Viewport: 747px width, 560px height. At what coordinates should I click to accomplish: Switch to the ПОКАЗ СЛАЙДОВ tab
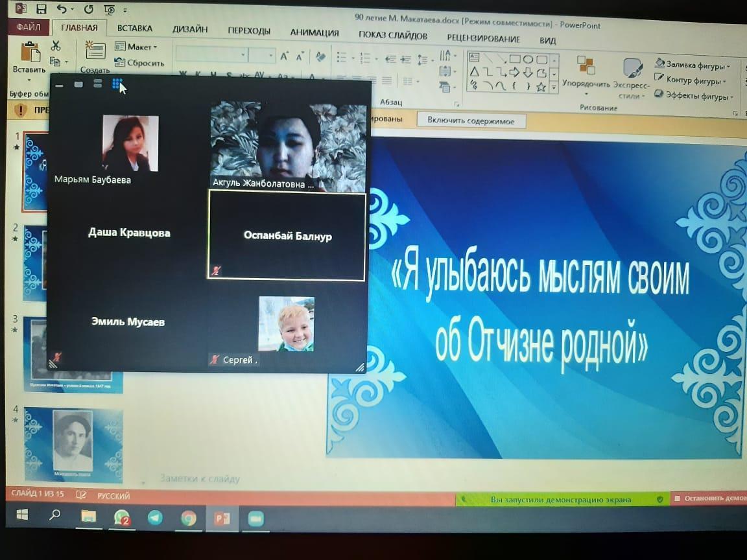[x=393, y=35]
